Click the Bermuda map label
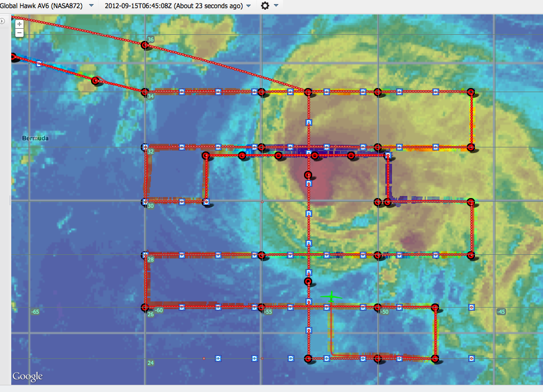This screenshot has height=392, width=543. pos(35,139)
